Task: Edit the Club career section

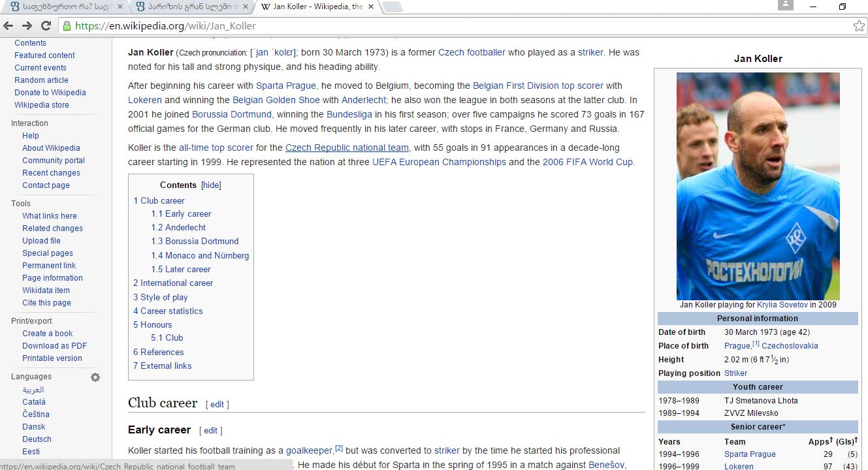Action: tap(217, 405)
